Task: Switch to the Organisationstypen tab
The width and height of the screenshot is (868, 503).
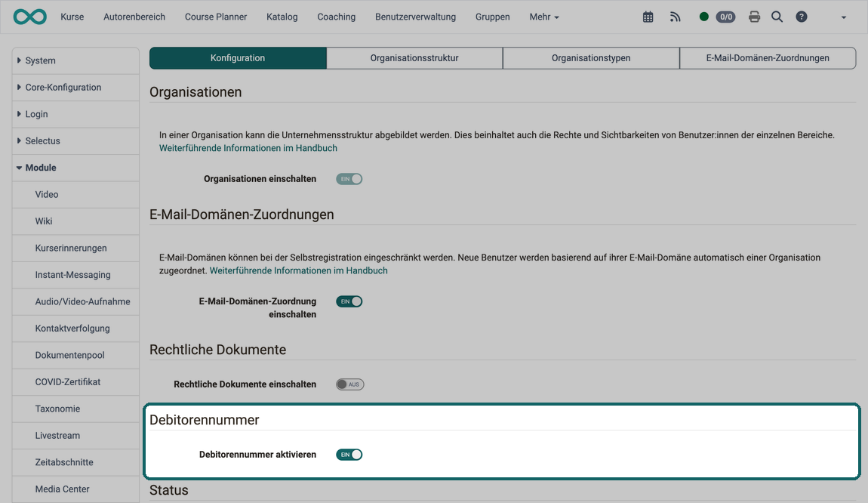Action: tap(591, 58)
